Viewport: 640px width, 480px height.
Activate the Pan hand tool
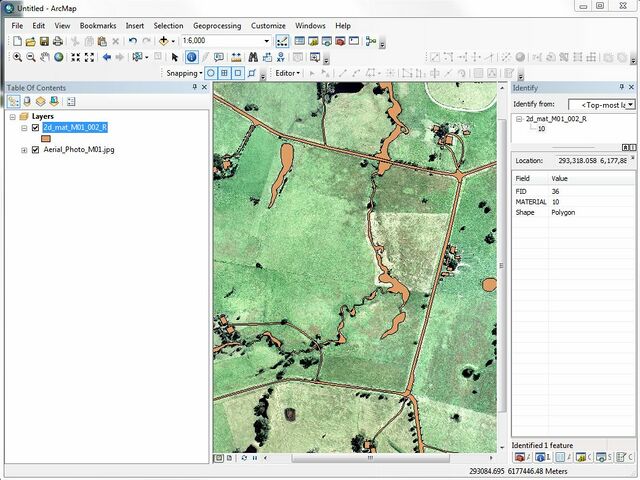coord(45,57)
